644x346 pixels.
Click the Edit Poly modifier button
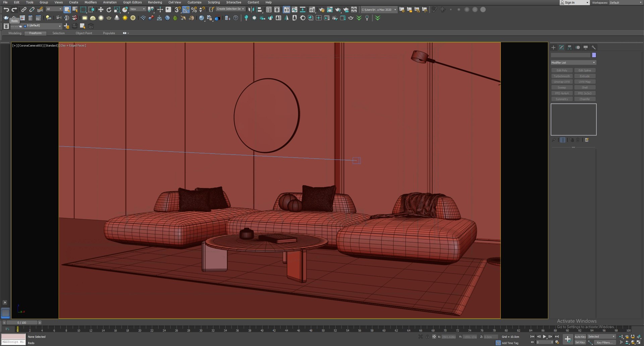coord(562,70)
